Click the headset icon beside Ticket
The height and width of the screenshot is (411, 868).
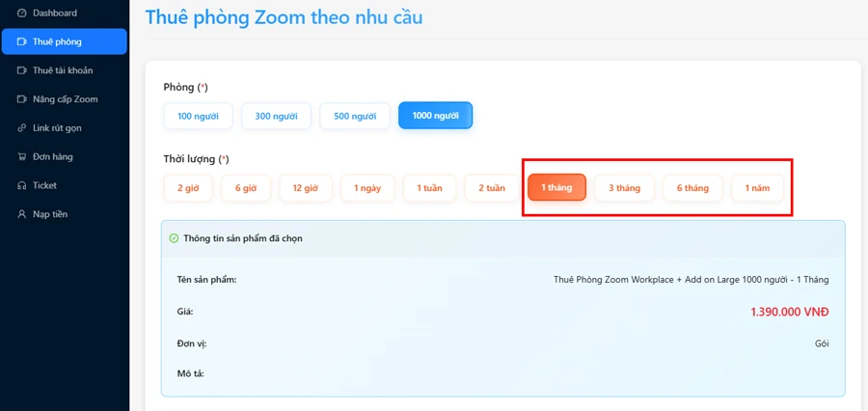(x=21, y=185)
